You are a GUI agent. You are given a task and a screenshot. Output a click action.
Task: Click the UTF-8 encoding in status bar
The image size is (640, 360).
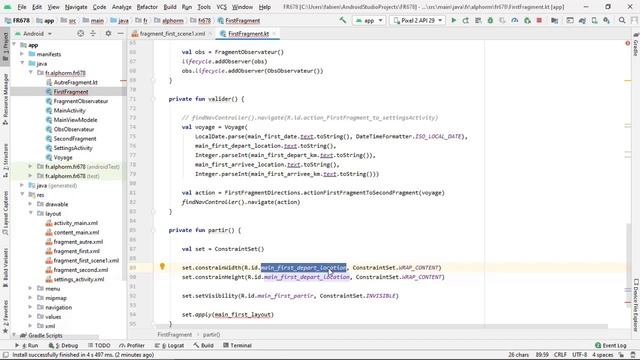click(x=580, y=355)
